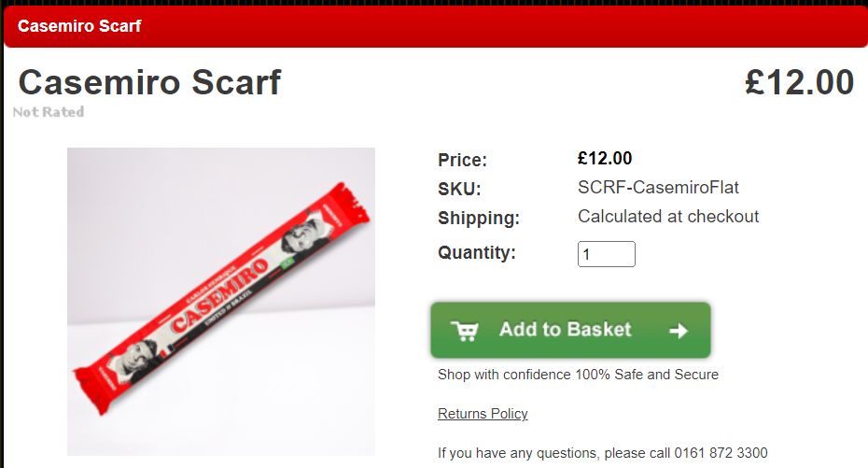
Task: Click the Casemiro scarf product image
Action: point(221,302)
